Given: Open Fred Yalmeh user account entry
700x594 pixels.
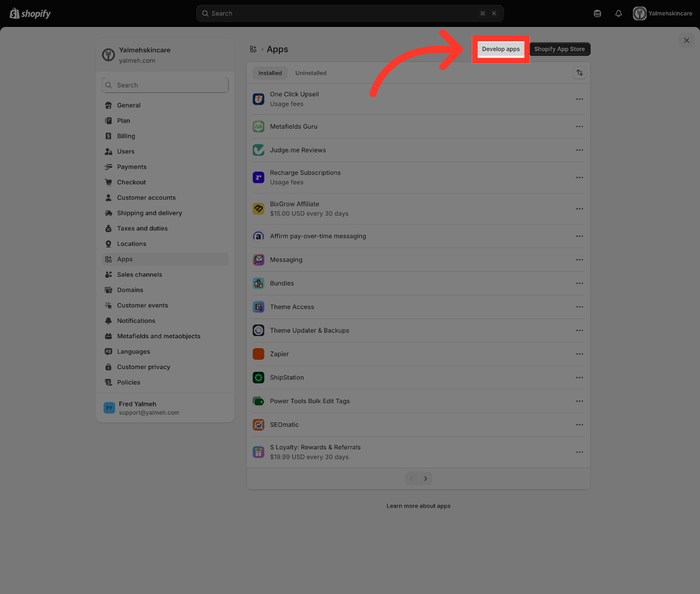Looking at the screenshot, I should point(165,408).
